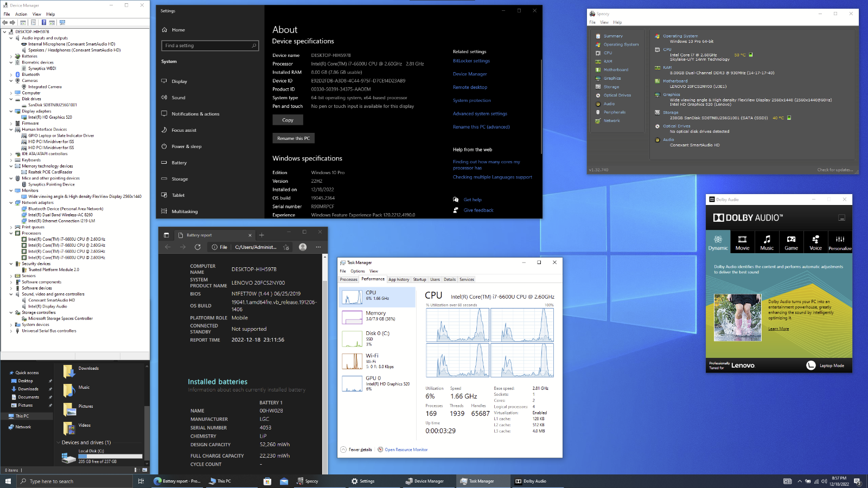The image size is (868, 488).
Task: Select the Game profile in Dolby Audio
Action: coord(791,242)
